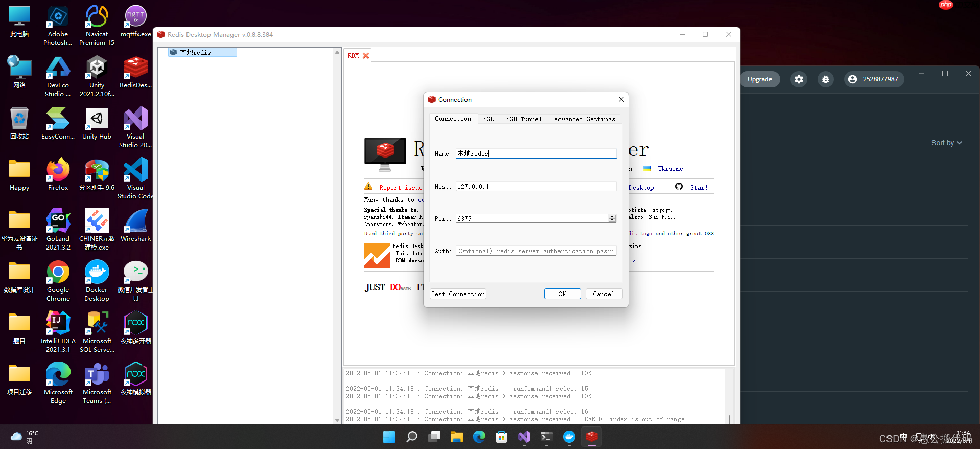Open the Sort by dropdown
980x449 pixels.
(x=946, y=143)
